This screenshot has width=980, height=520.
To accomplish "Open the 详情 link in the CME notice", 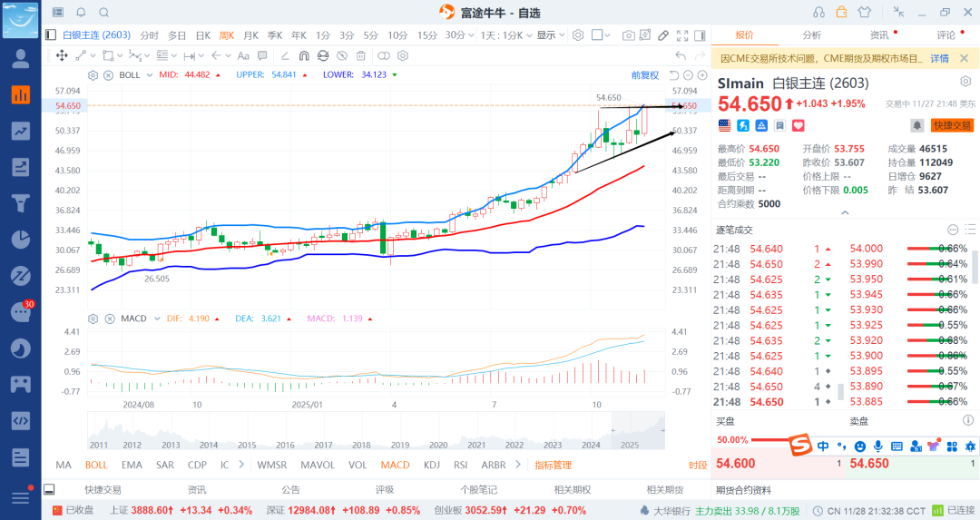I will 939,58.
